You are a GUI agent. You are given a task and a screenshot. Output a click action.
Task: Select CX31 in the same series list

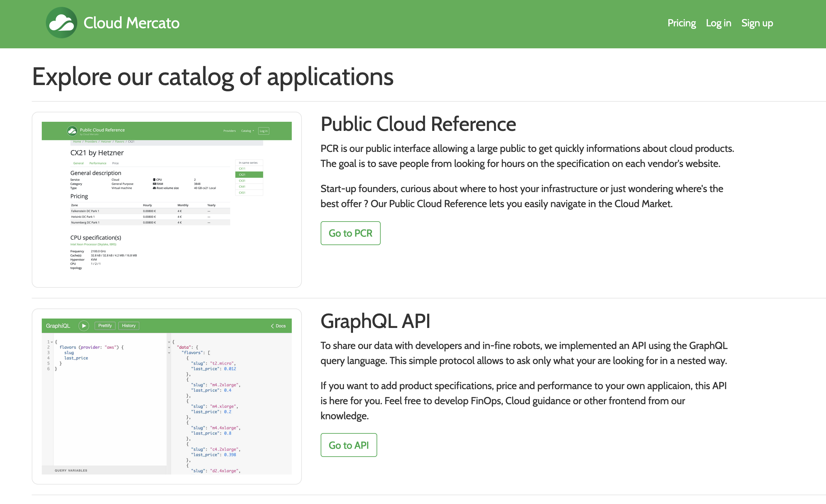click(249, 180)
